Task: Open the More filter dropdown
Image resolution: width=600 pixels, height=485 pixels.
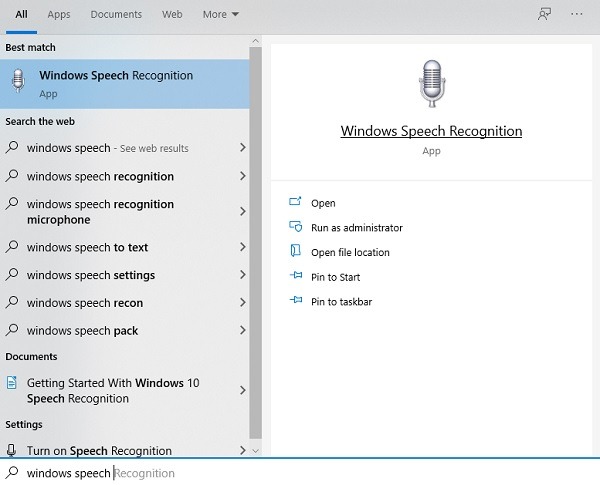Action: point(220,15)
